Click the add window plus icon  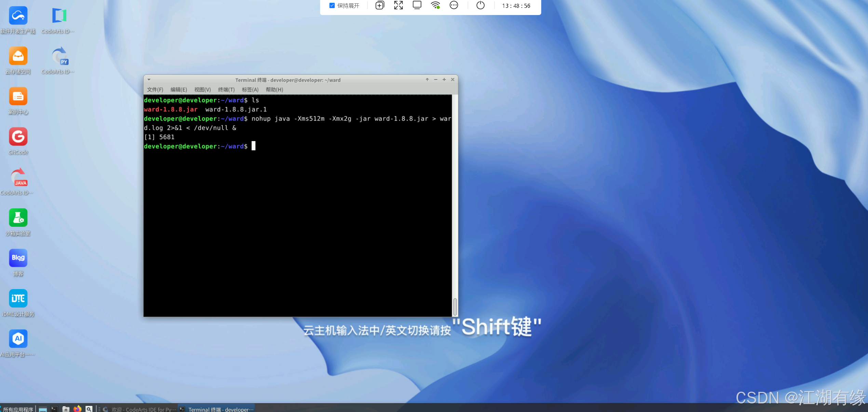380,5
